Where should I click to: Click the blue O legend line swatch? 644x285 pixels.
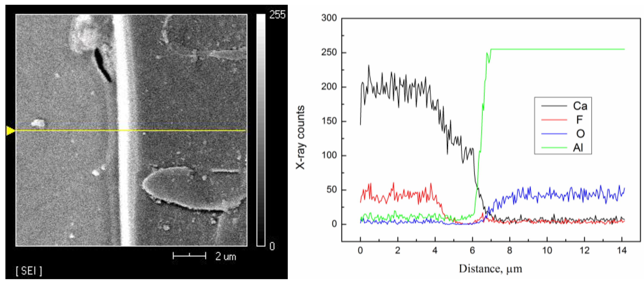coord(554,134)
